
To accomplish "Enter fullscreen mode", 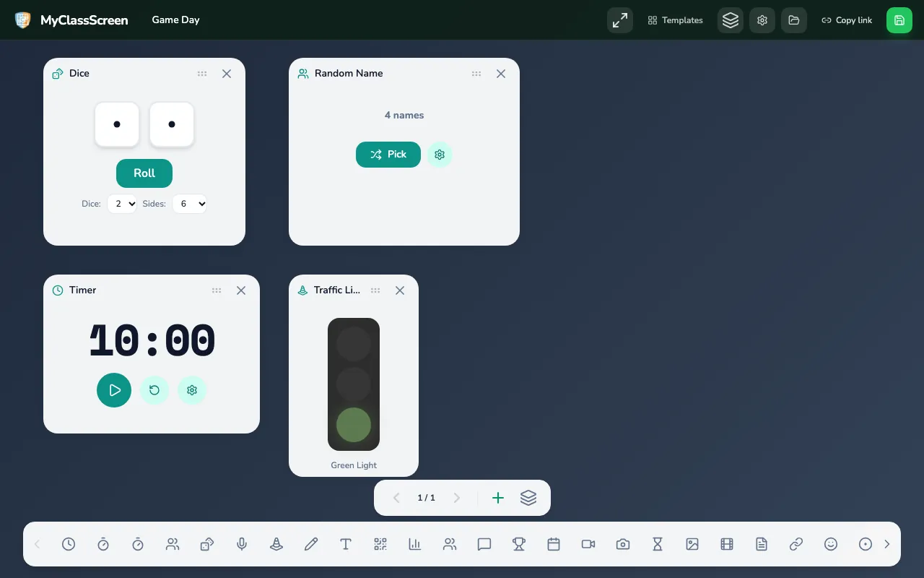I will coord(620,20).
